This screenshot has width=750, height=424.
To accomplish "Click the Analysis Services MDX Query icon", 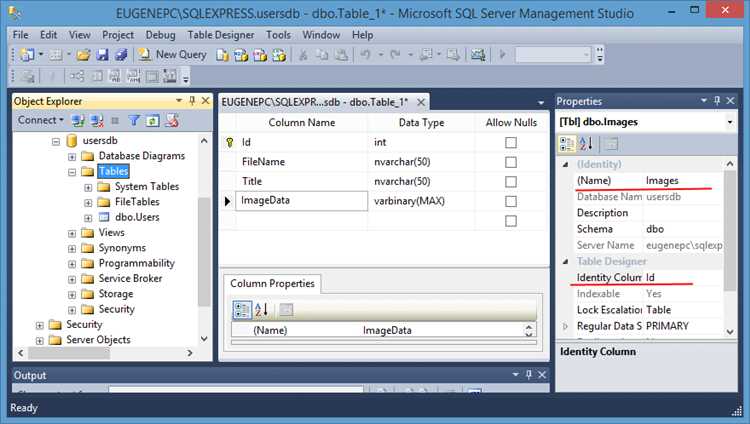I will pos(241,55).
